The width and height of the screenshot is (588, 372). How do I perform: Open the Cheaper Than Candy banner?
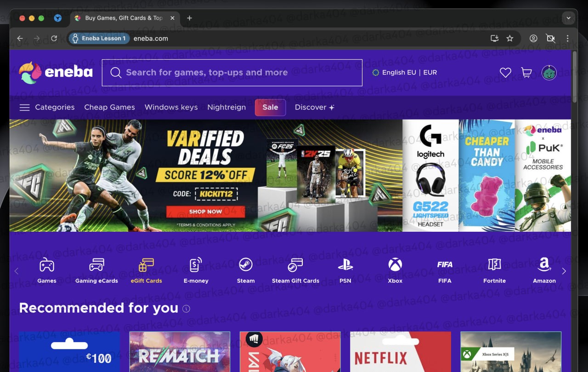point(486,175)
